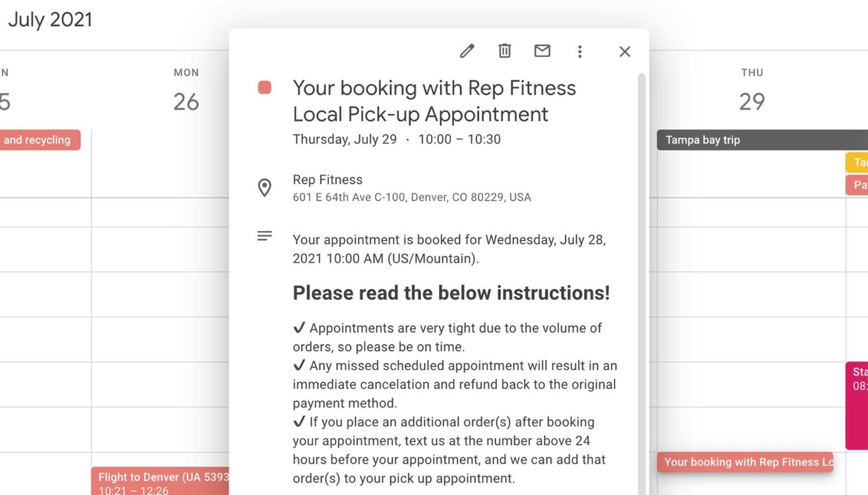Email event details via envelope icon
This screenshot has width=868, height=495.
pos(542,51)
